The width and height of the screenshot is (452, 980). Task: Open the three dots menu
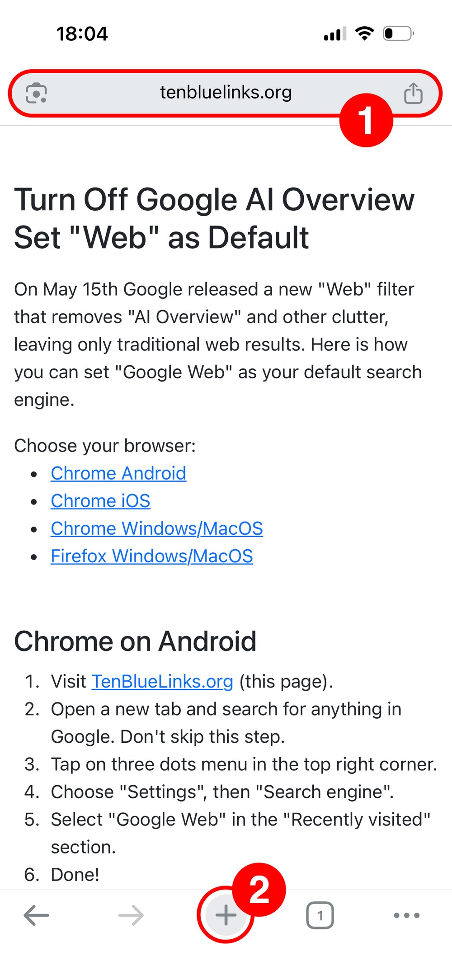tap(407, 916)
